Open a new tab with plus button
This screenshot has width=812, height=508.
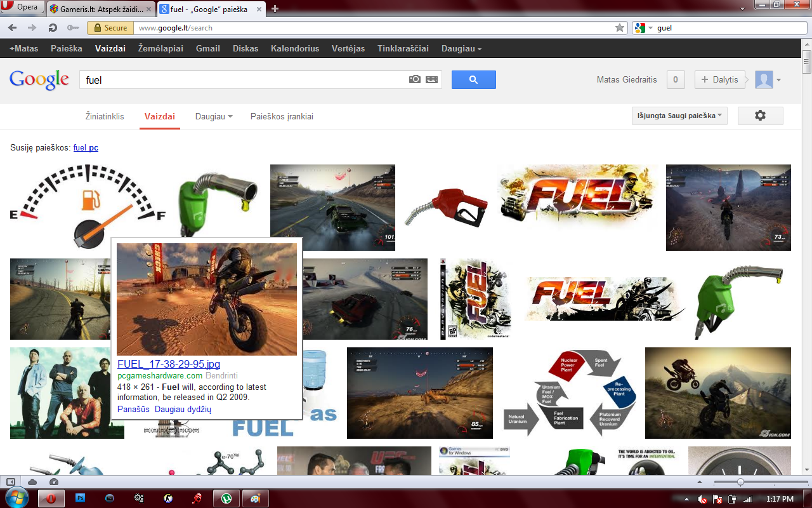(275, 8)
